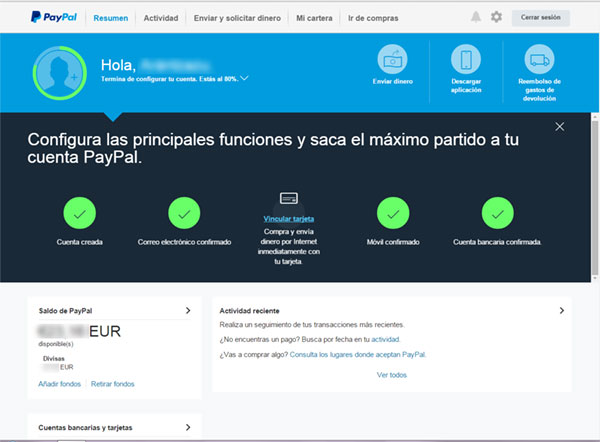Expand the account setup progress chevron

pos(244,78)
